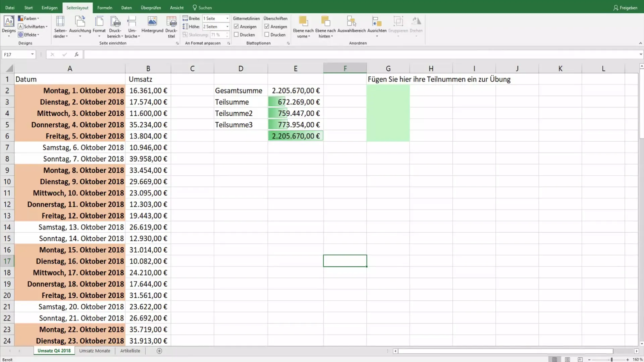Click the Ausrichtung orientation icon
Screen dimensions: 644x362
pos(80,21)
